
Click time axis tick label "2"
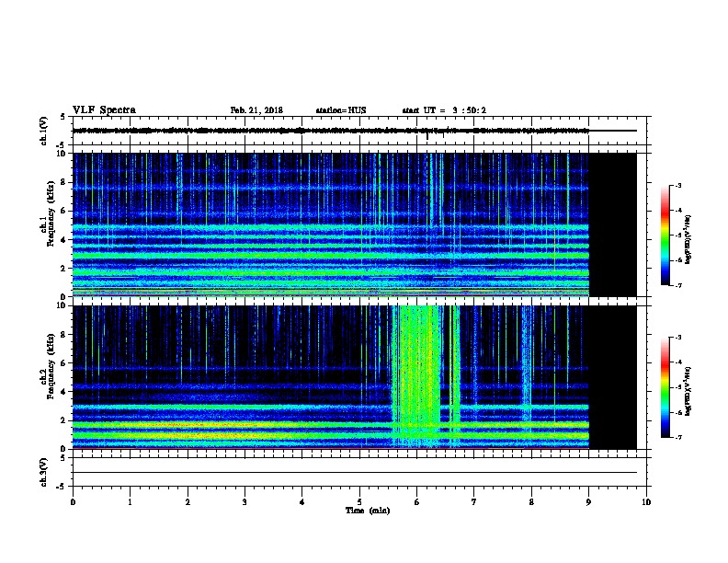(188, 501)
